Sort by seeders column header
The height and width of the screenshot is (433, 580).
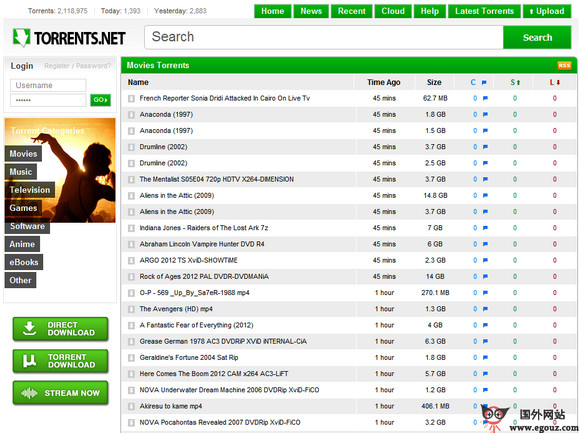click(x=515, y=82)
